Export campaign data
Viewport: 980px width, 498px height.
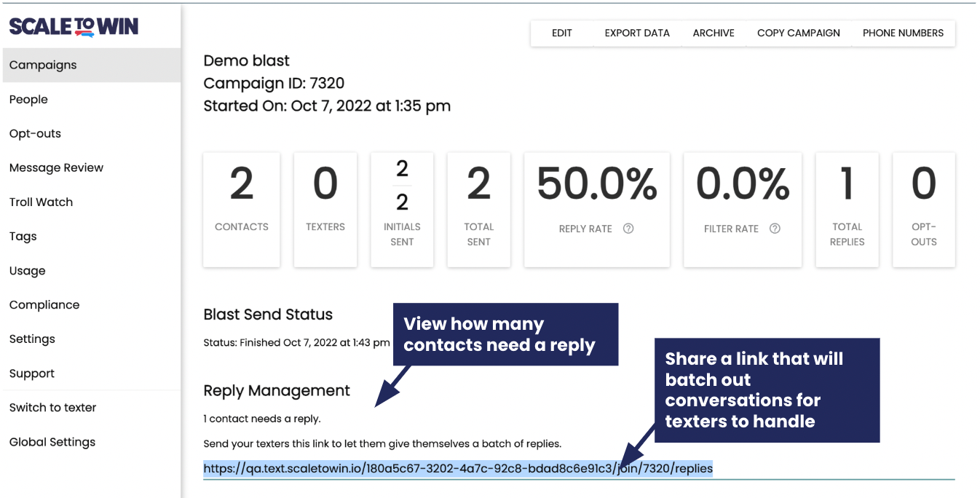[x=637, y=33]
